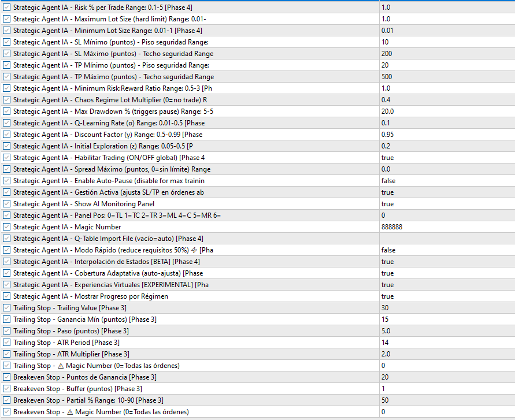Viewport: 515px width, 420px height.
Task: Click the warning icon in Trailing Stop Magic Number row
Action: tap(58, 365)
